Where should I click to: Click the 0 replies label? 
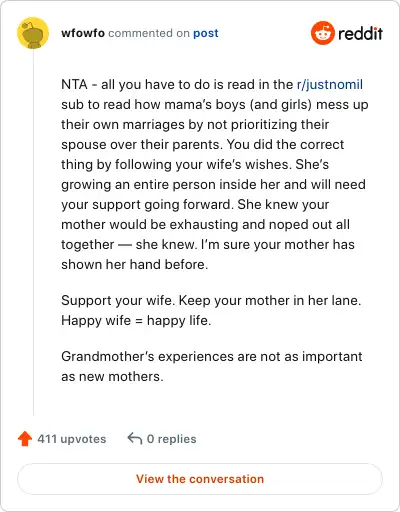pyautogui.click(x=172, y=439)
